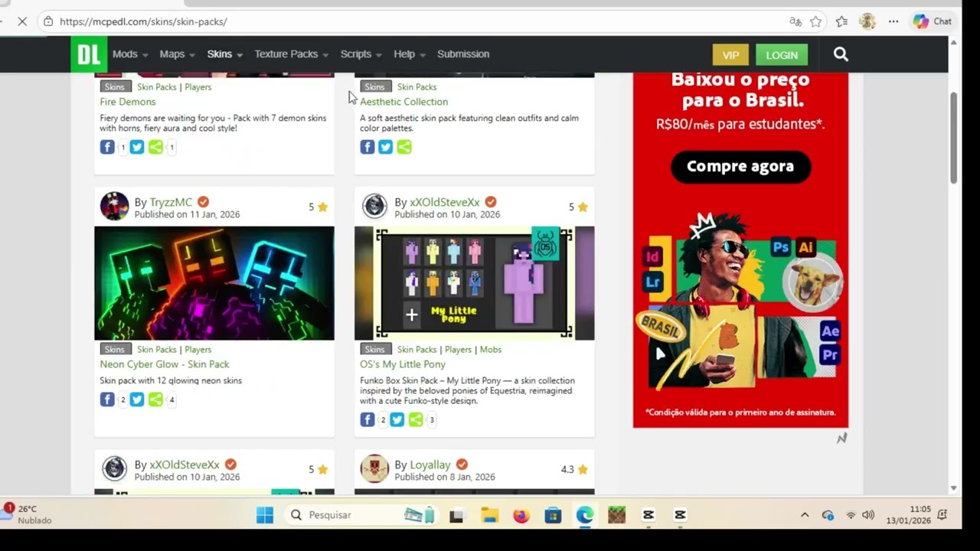Open the browser profile avatar
This screenshot has width=980, height=551.
[x=867, y=21]
